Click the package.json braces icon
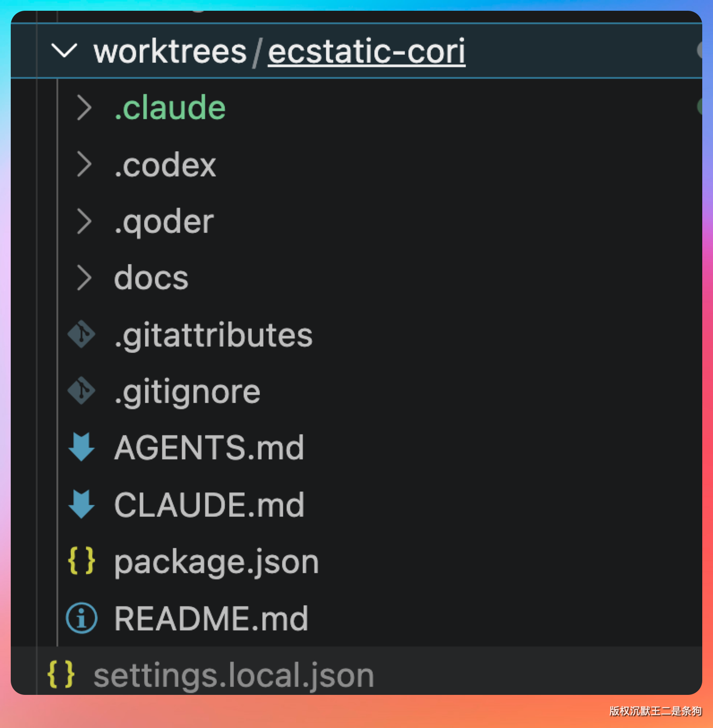The image size is (713, 728). click(x=82, y=561)
